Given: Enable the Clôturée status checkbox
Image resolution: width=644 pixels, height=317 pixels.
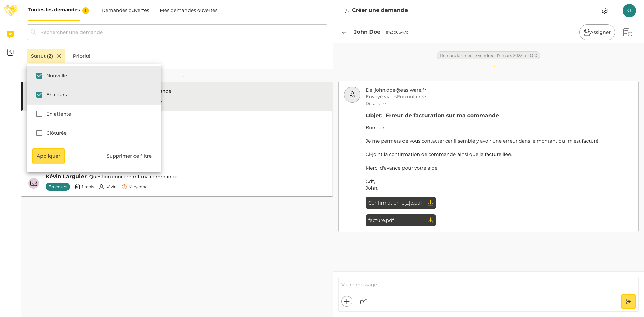Looking at the screenshot, I should click(x=39, y=133).
